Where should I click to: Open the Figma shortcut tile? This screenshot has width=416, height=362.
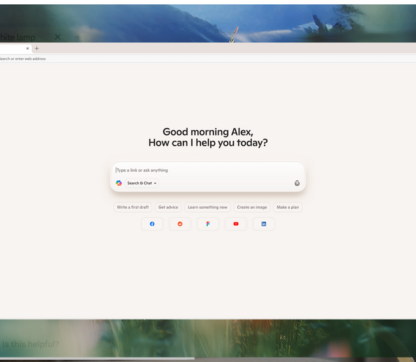pos(208,224)
